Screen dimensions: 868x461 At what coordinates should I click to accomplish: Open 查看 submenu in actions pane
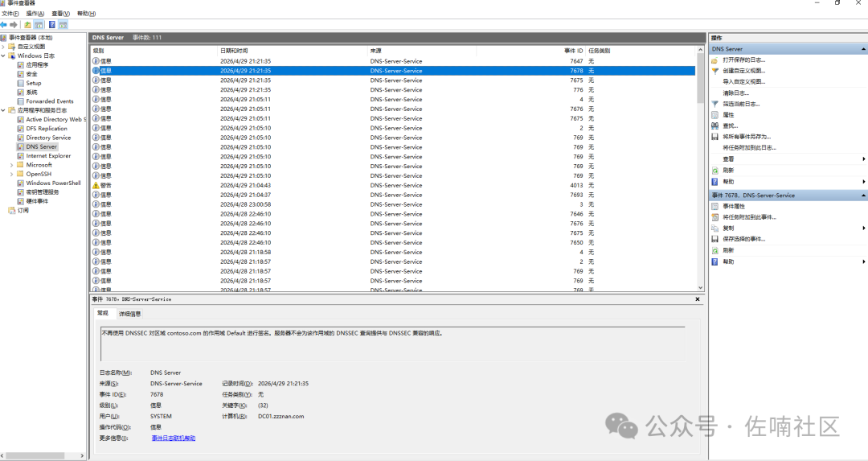[788, 159]
